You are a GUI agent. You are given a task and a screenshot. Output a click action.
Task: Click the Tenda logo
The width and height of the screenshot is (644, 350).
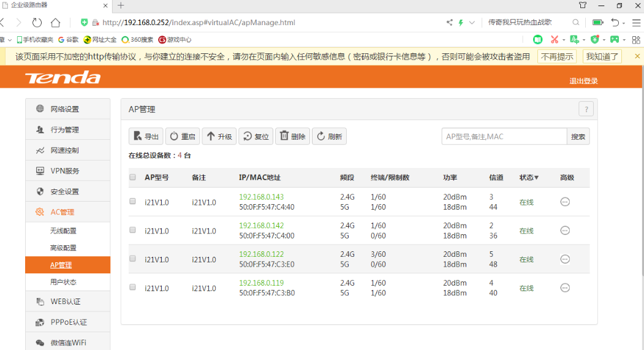63,77
